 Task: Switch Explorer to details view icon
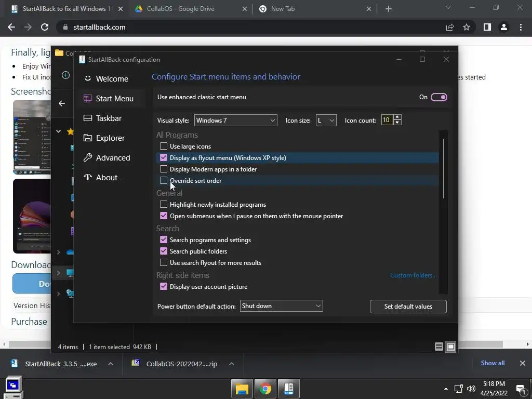coord(438,347)
